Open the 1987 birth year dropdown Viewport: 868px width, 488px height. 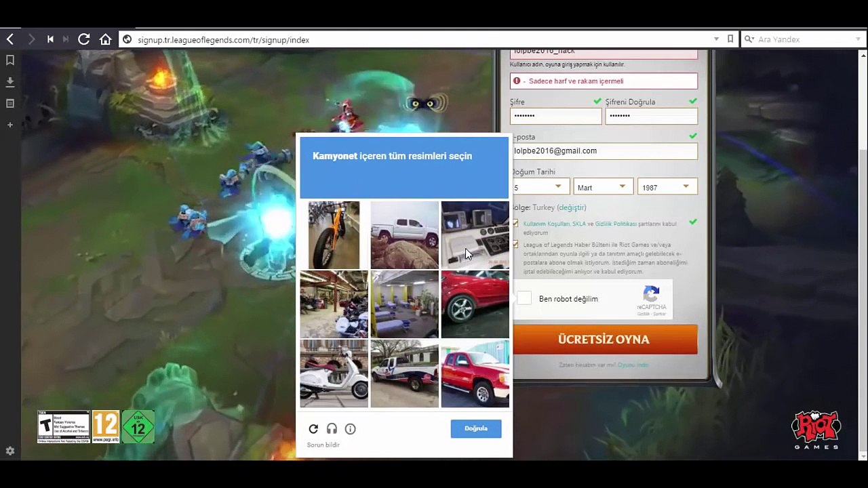(x=667, y=186)
